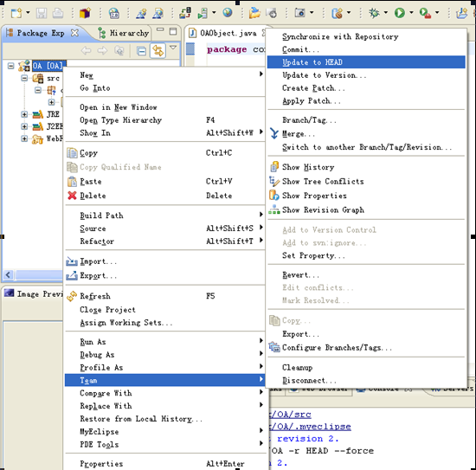Click the Back arrow in Package Explorer

coord(87,50)
